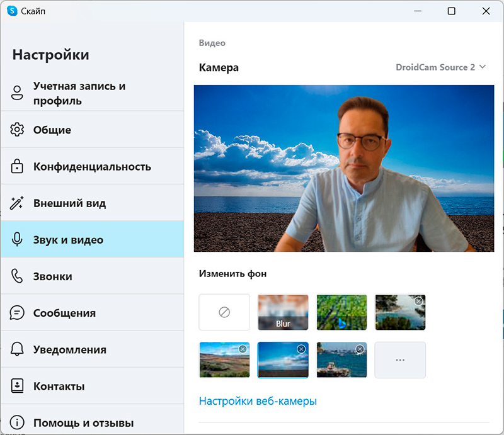This screenshot has height=435, width=504.
Task: Delete the harbor boats background thumbnail
Action: tap(360, 349)
